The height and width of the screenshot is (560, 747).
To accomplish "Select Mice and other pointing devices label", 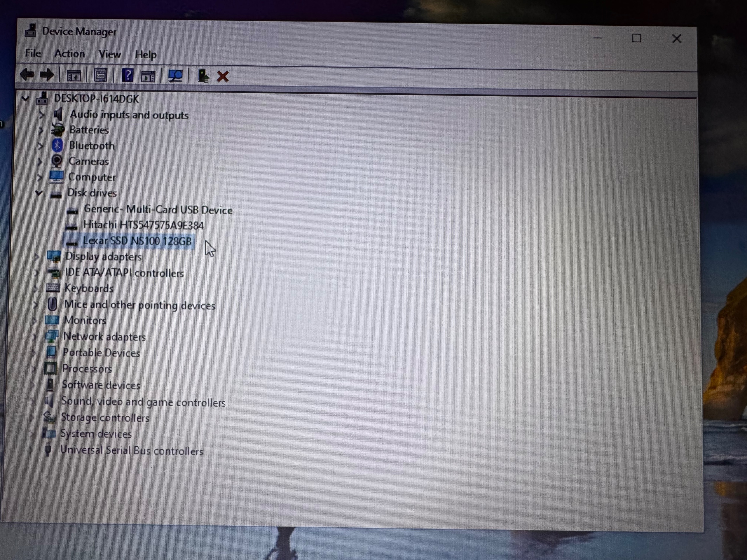I will pos(139,305).
